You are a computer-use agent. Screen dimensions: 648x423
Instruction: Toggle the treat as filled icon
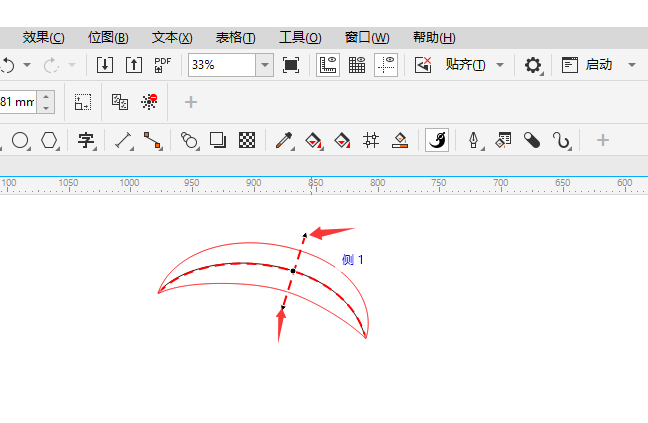tap(83, 102)
